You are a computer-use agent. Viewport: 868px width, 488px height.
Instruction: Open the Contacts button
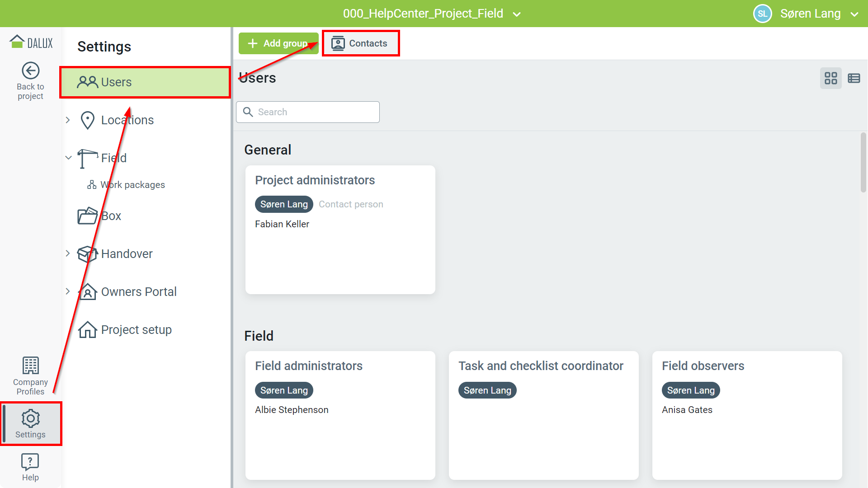click(x=360, y=43)
